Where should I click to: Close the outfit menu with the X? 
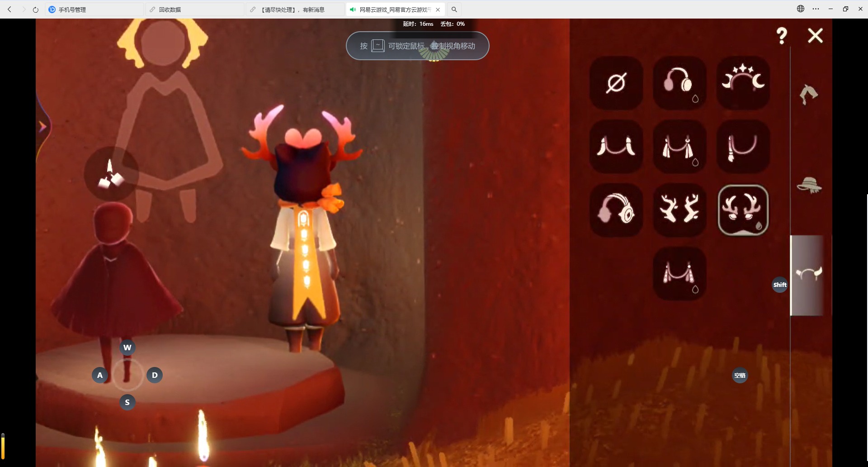point(816,35)
